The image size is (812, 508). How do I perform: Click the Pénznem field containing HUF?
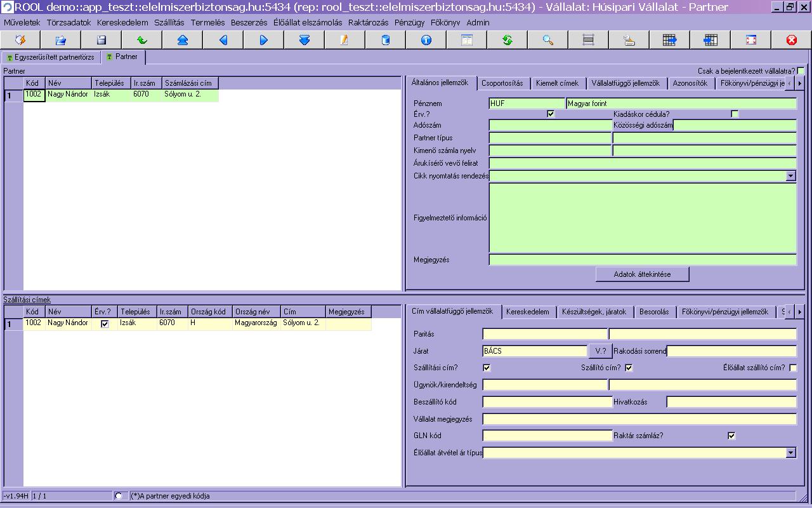pos(527,104)
